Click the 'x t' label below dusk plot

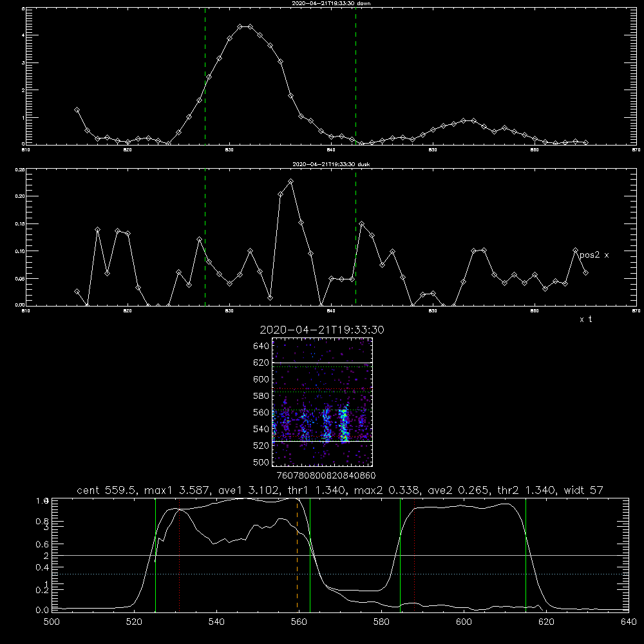[x=585, y=319]
